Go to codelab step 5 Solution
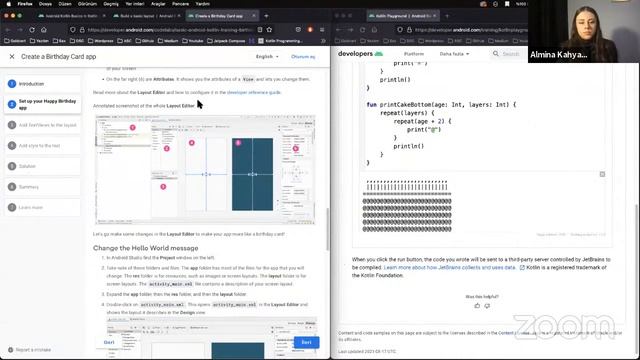This screenshot has height=360, width=640. point(42,166)
